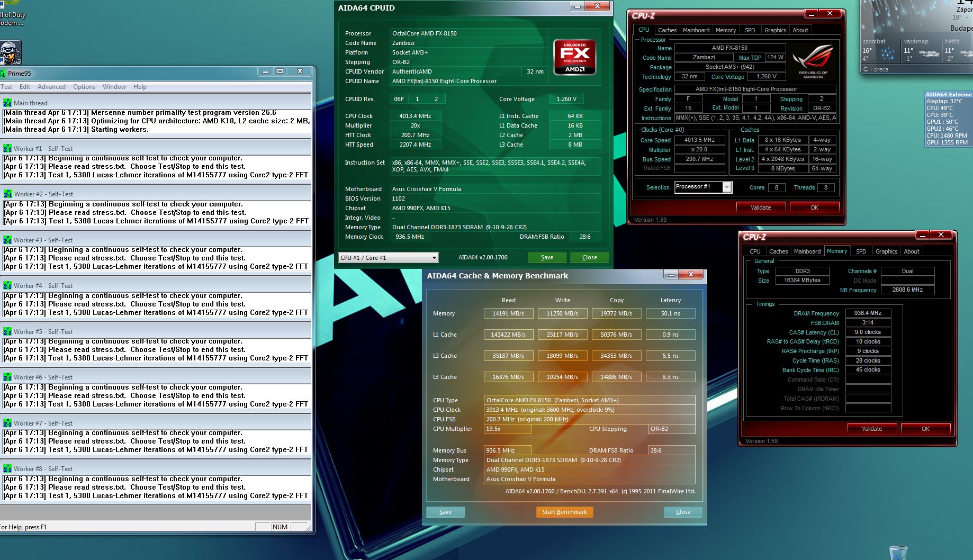Open the About tab in upper CPU-Z window
Screen dimensions: 973x560
pyautogui.click(x=800, y=30)
